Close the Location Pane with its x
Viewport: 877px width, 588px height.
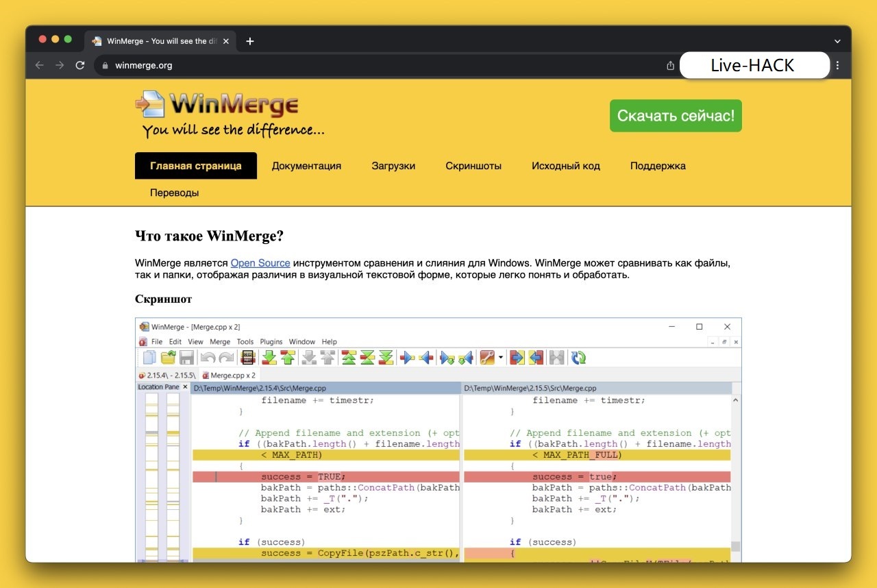click(185, 387)
